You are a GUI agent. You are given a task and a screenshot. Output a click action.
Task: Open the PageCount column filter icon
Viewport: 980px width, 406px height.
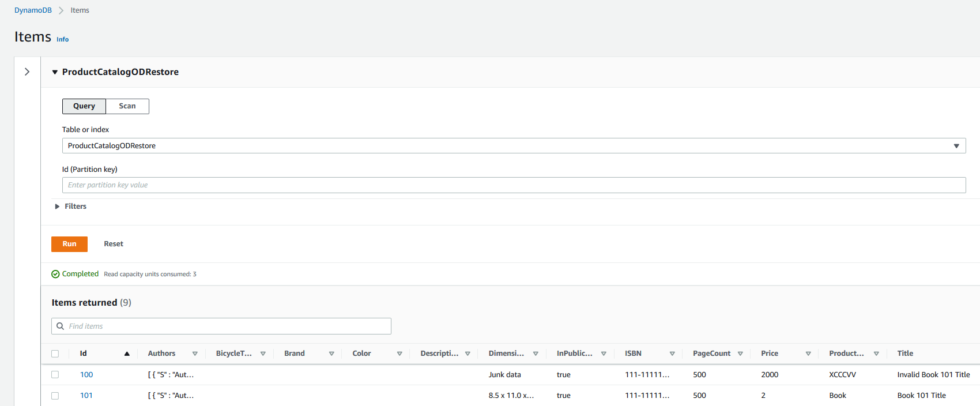740,354
